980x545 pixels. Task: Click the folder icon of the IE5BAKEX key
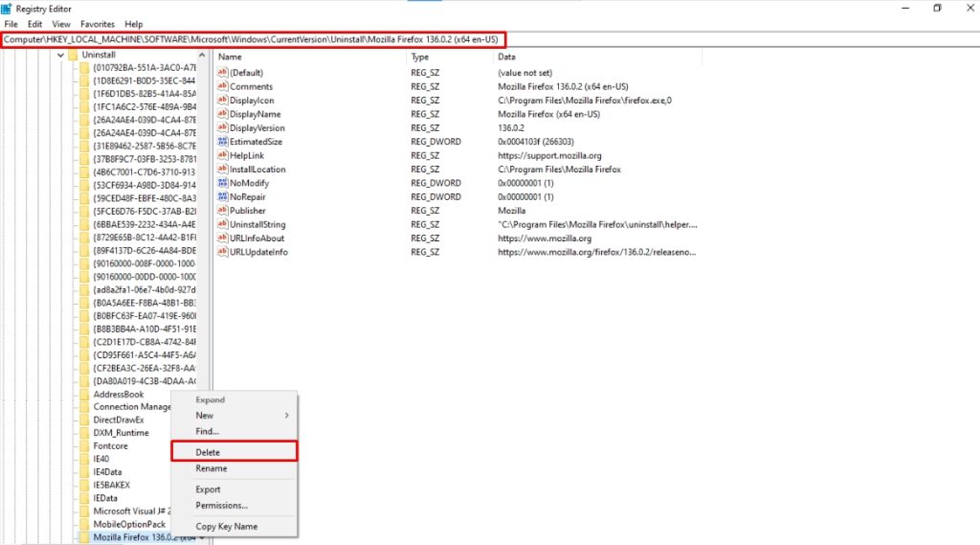click(x=84, y=485)
